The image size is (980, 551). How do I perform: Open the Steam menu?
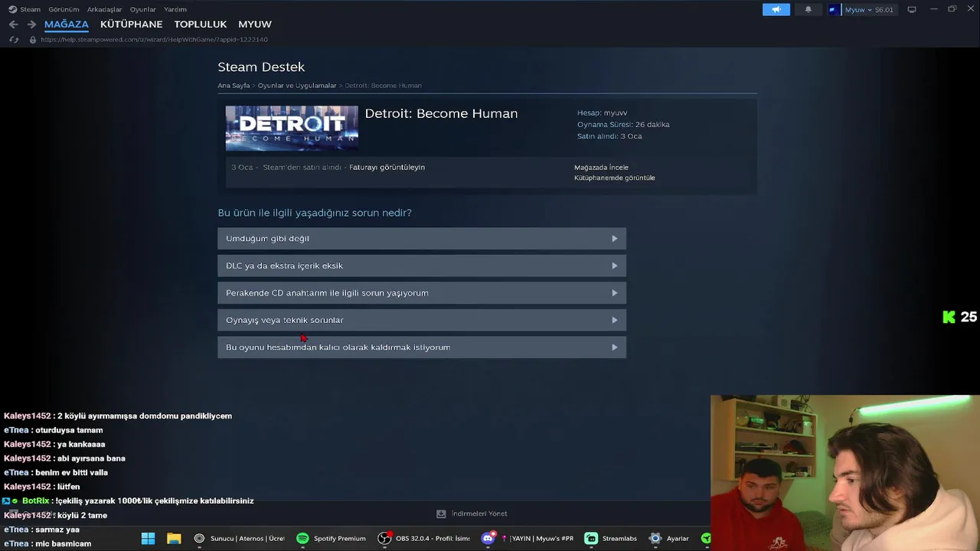pyautogui.click(x=30, y=9)
